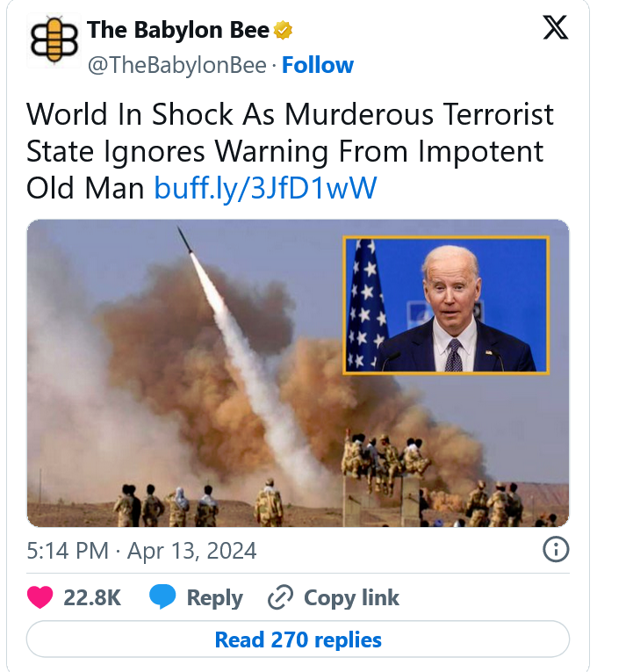Viewport: 633px width, 672px height.
Task: Open the buff.ly/3JfD1wW link
Action: coord(265,188)
